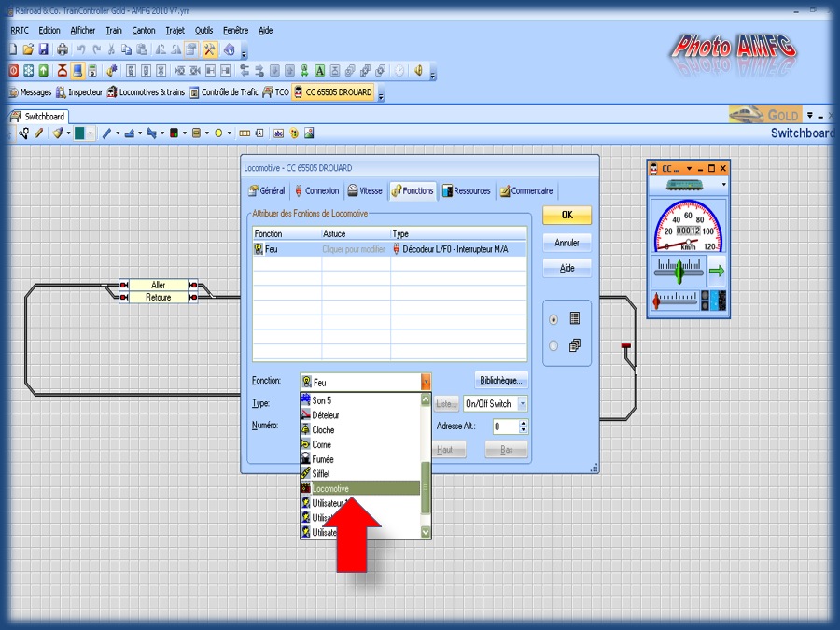Click the text label abc tool icon
Image resolution: width=840 pixels, height=630 pixels.
(278, 133)
